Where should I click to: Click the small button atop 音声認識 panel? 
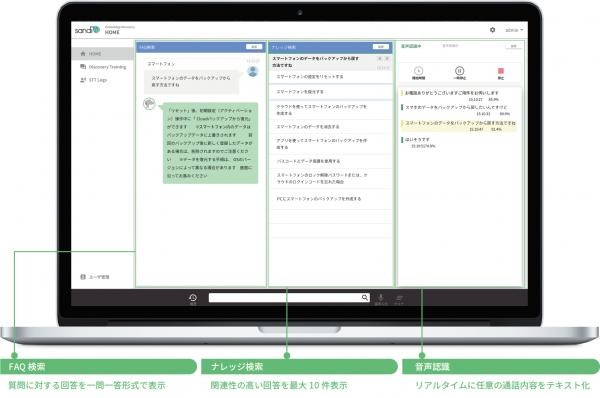(x=514, y=46)
